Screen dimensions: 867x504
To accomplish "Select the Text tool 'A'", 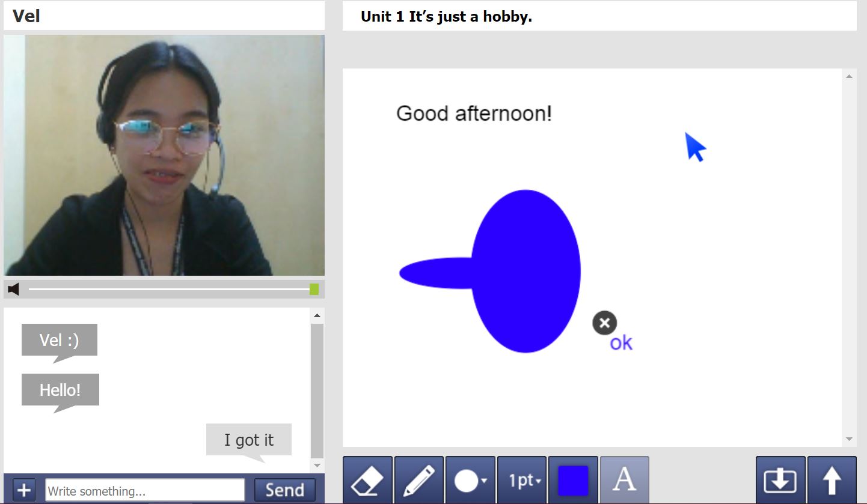I will pyautogui.click(x=624, y=480).
